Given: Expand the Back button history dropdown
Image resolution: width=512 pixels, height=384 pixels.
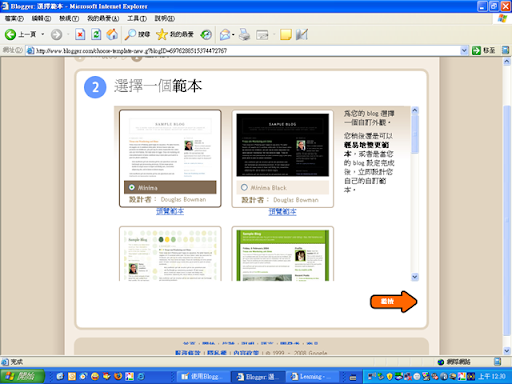Looking at the screenshot, I should click(x=43, y=34).
